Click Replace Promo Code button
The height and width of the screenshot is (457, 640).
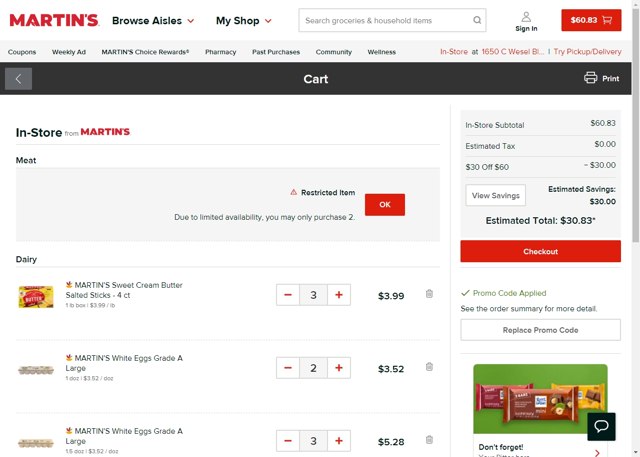[x=540, y=330]
